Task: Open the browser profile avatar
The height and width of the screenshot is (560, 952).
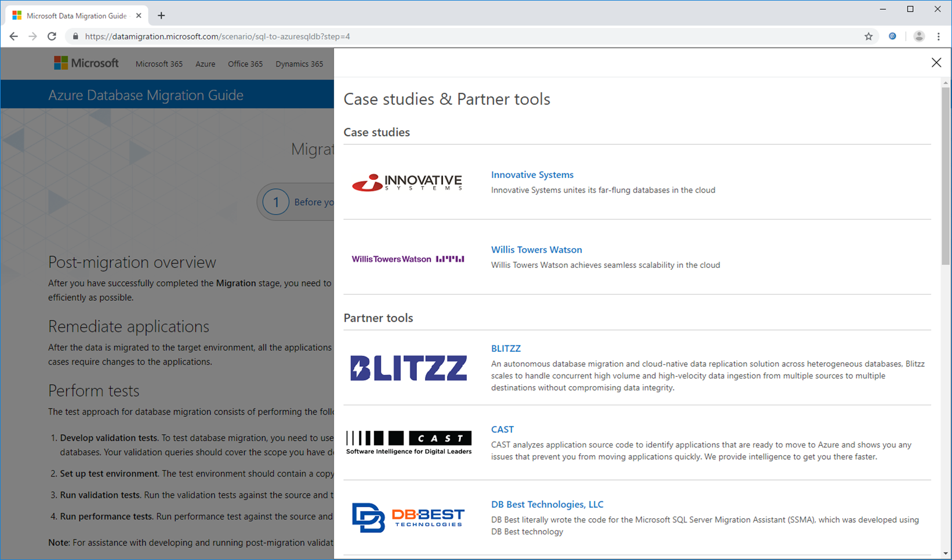Action: coord(919,37)
